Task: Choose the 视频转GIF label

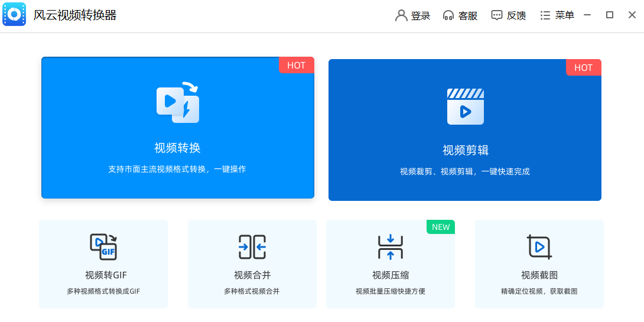Action: tap(106, 275)
